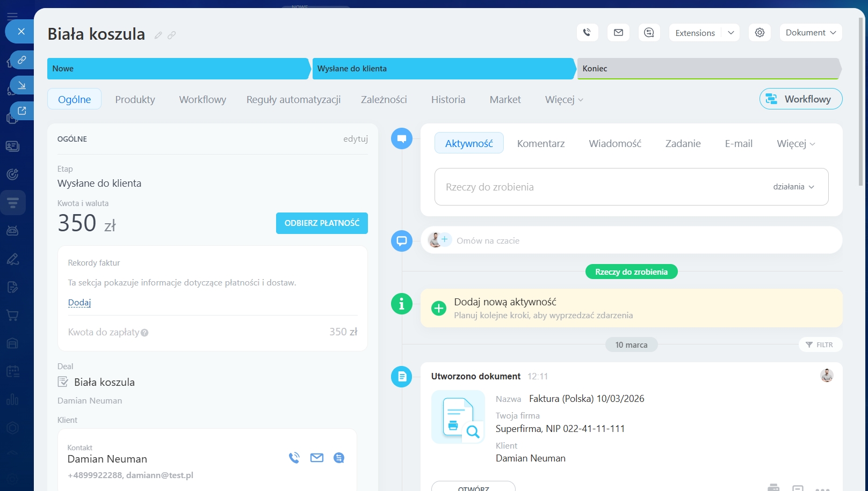Click green plus icon for new activity

(439, 309)
